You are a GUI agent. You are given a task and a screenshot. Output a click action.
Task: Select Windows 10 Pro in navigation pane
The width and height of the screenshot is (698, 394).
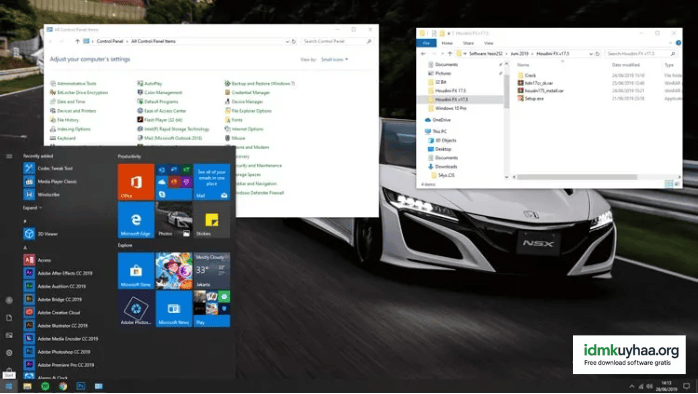point(447,108)
